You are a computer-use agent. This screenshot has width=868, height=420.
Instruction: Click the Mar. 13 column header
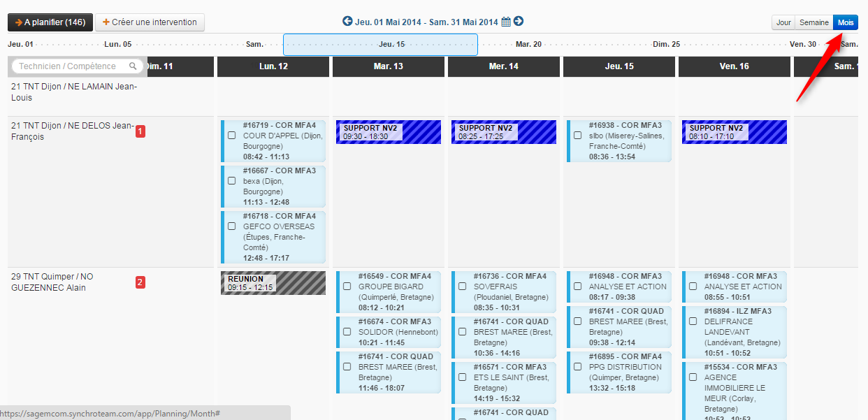389,66
